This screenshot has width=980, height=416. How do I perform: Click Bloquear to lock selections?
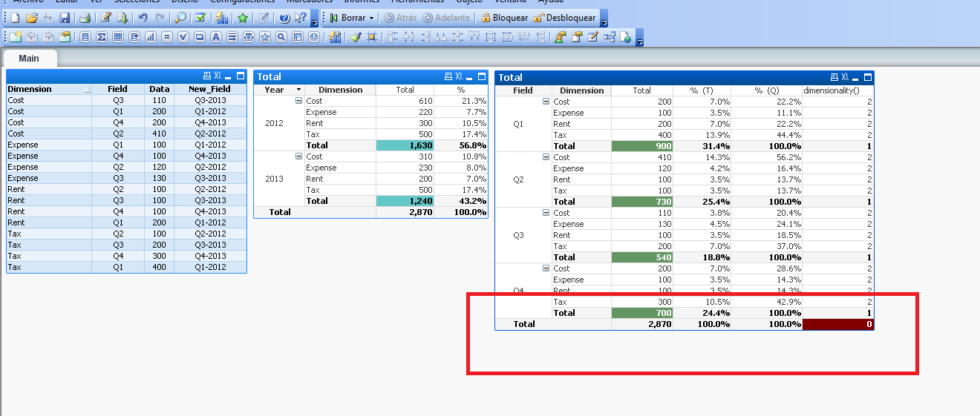pyautogui.click(x=505, y=18)
